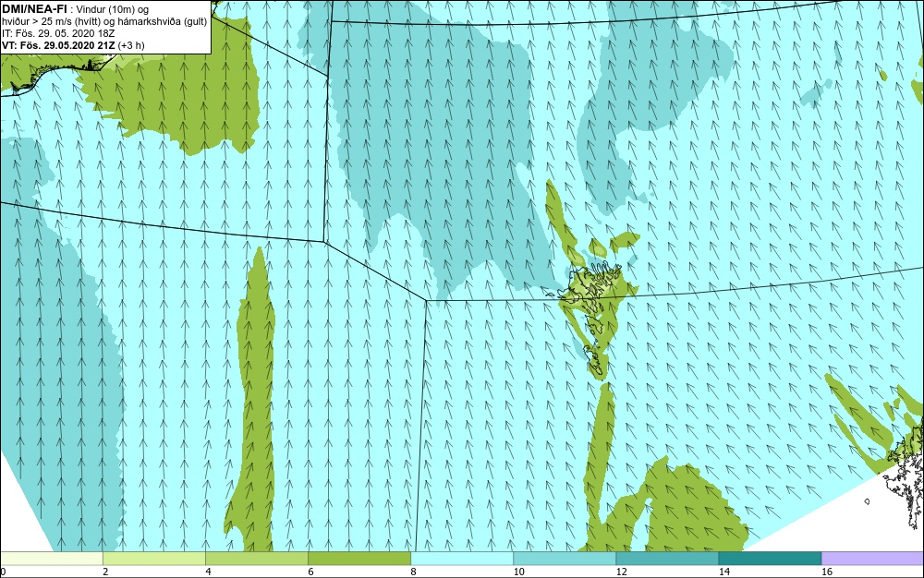Click the purple legend swatch above 16
Viewport: 924px width, 578px height.
(873, 559)
